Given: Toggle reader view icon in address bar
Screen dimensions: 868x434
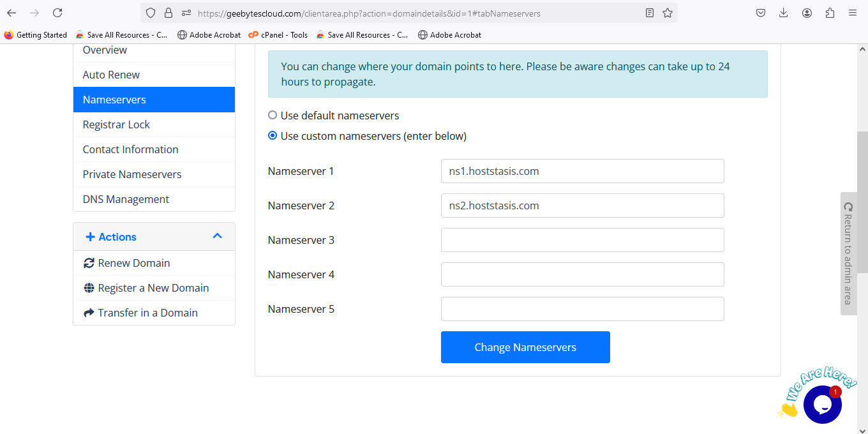Looking at the screenshot, I should coord(650,13).
